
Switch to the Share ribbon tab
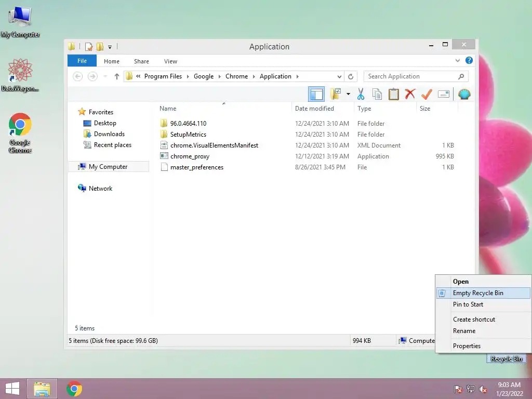141,61
